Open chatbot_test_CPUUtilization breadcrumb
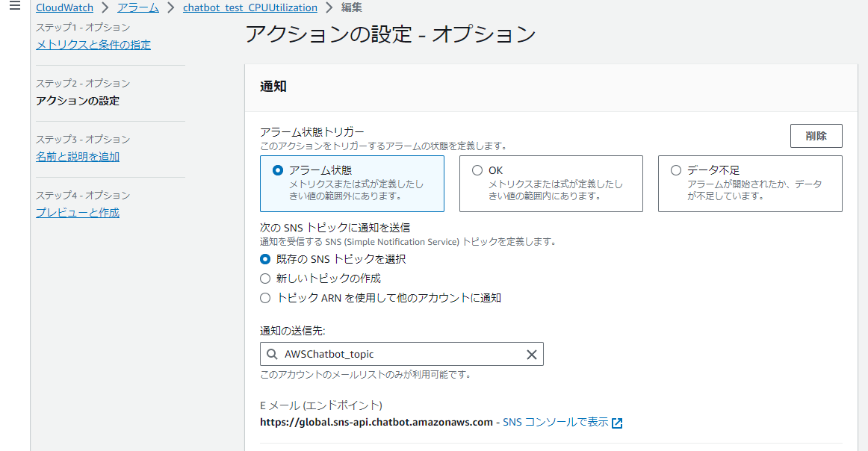Screen dimensions: 868x451 (250, 7)
